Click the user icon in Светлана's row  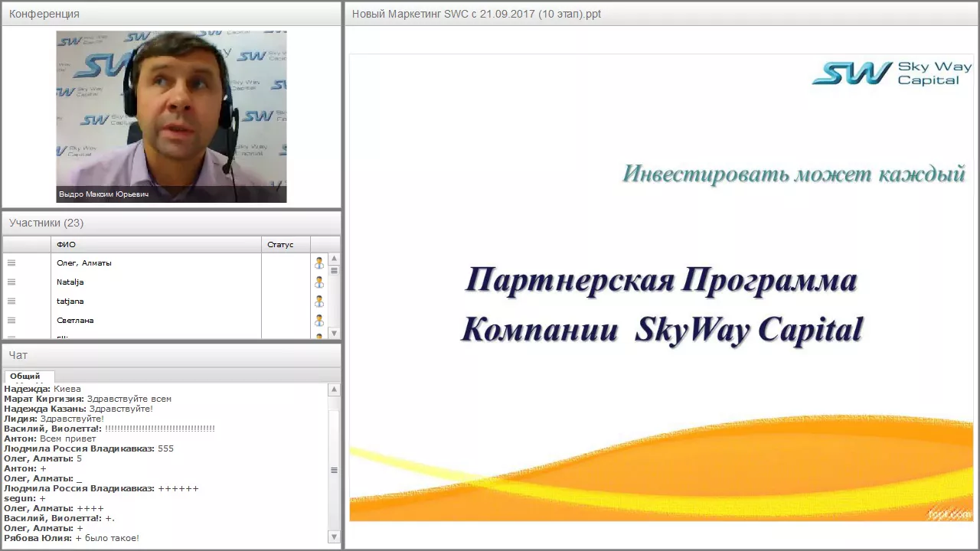pos(319,321)
